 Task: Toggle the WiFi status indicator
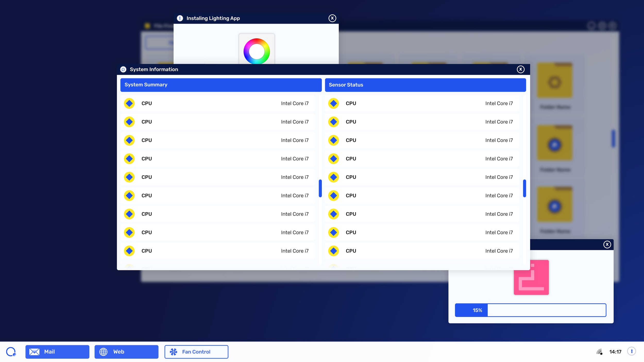click(600, 351)
